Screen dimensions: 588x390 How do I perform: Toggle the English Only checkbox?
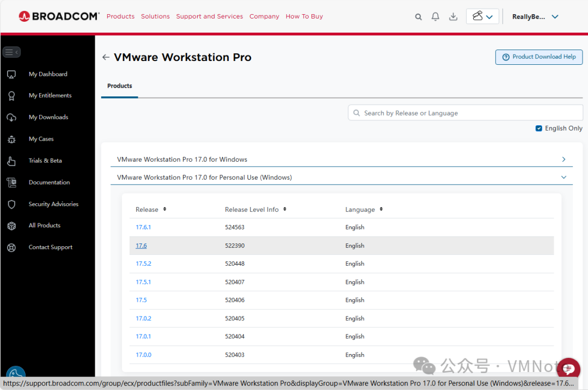click(538, 128)
